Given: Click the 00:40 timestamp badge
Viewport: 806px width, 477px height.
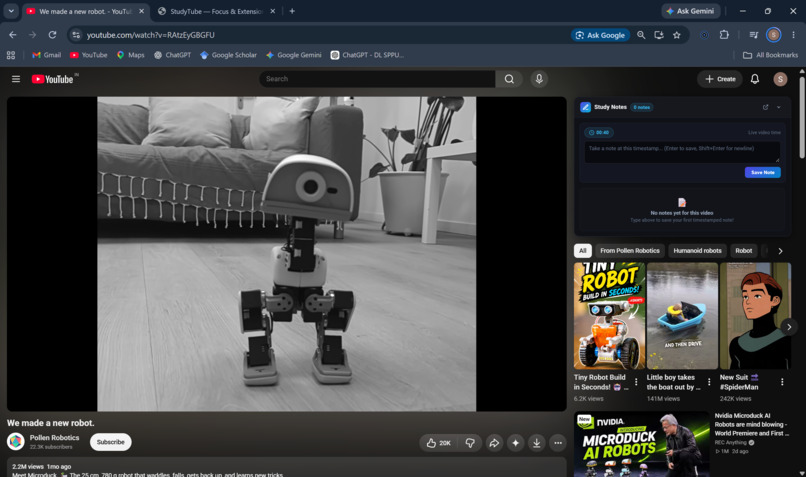Looking at the screenshot, I should 599,133.
